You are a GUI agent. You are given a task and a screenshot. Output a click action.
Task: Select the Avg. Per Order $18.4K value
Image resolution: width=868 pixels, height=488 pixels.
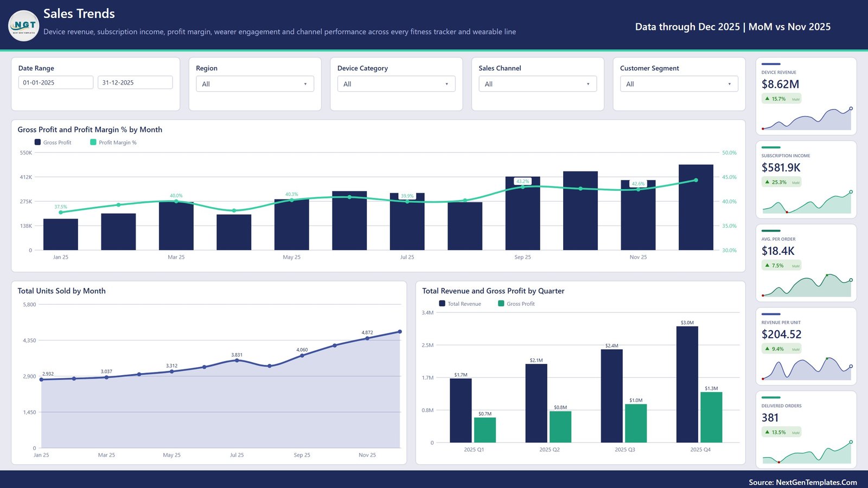click(778, 251)
